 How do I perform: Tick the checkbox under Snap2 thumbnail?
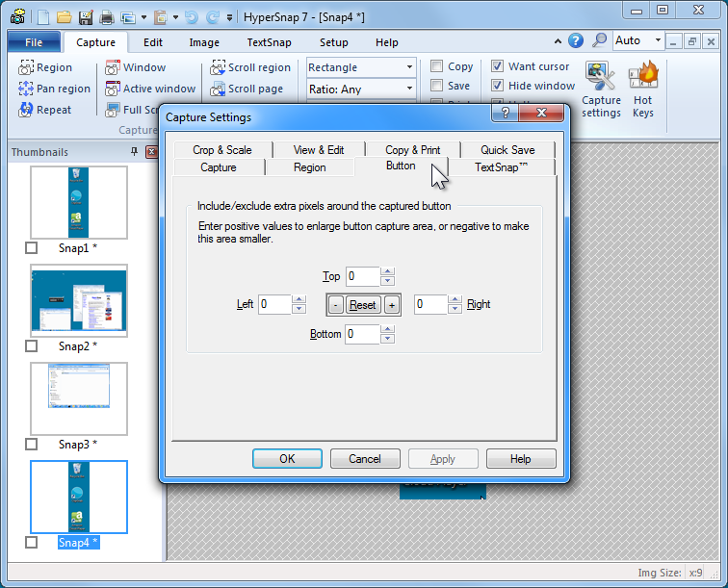[x=32, y=345]
